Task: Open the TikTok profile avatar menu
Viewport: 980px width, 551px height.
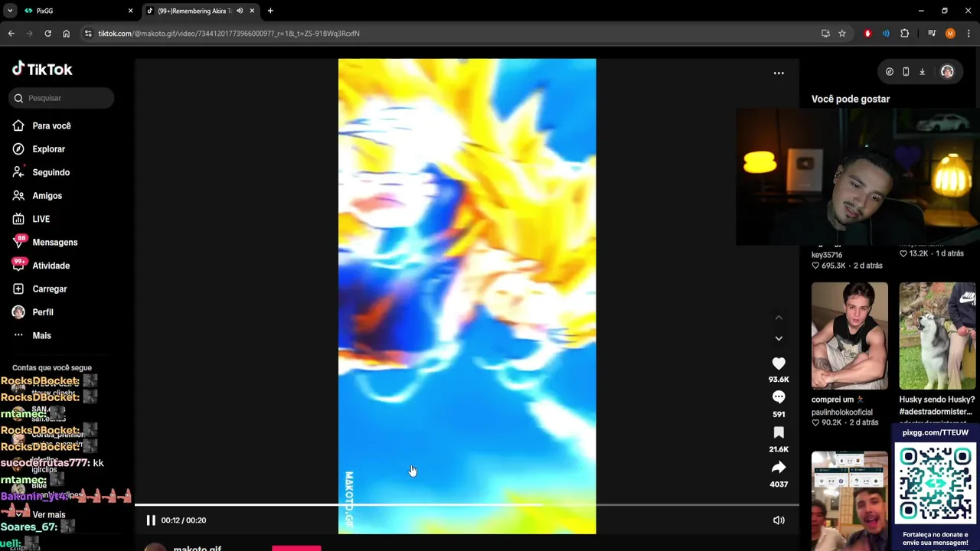Action: pyautogui.click(x=947, y=72)
